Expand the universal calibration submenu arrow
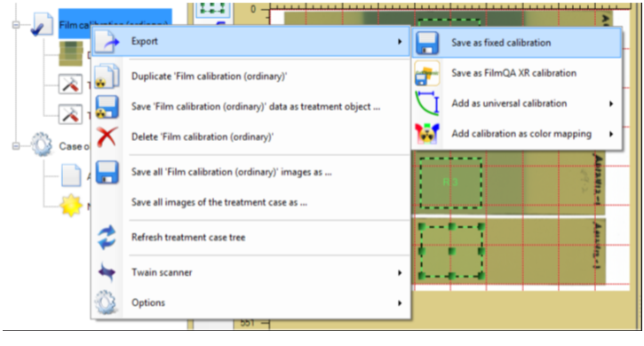Image resolution: width=644 pixels, height=346 pixels. click(x=611, y=104)
